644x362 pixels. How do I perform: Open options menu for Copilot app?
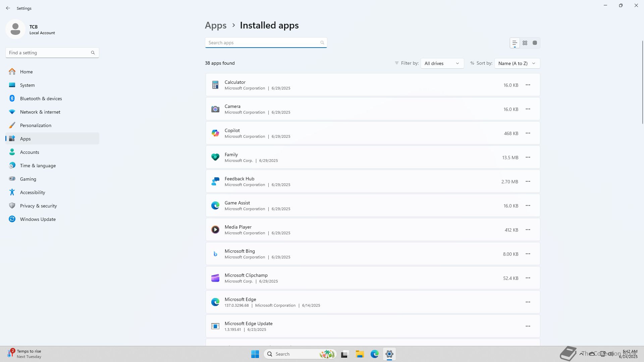[x=528, y=133]
